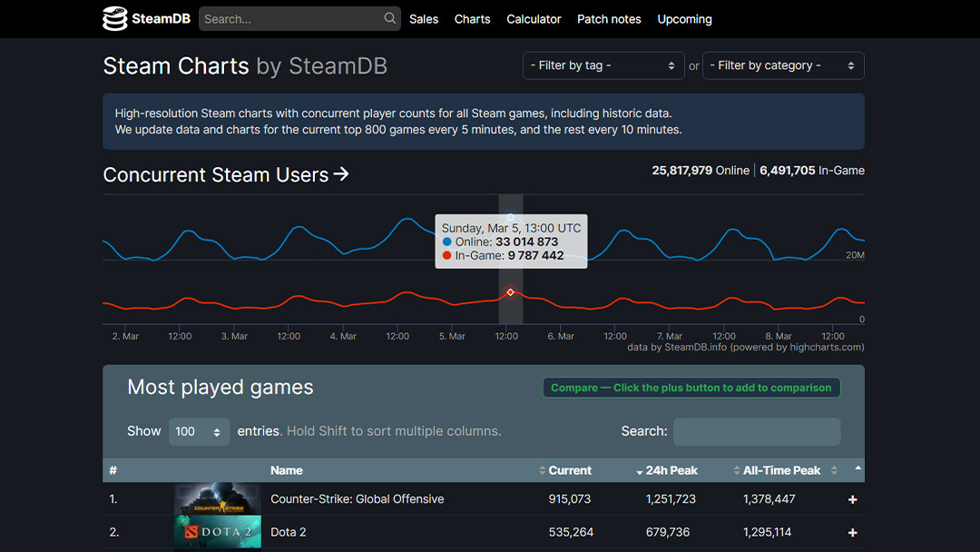Open the Dota 2 name link
980x552 pixels.
tap(288, 532)
